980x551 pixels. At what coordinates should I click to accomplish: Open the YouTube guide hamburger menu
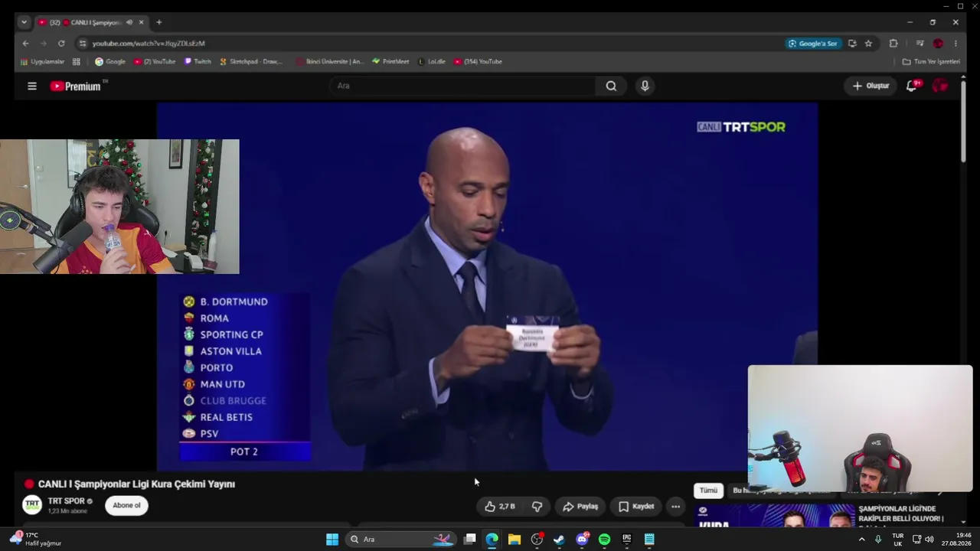(32, 86)
